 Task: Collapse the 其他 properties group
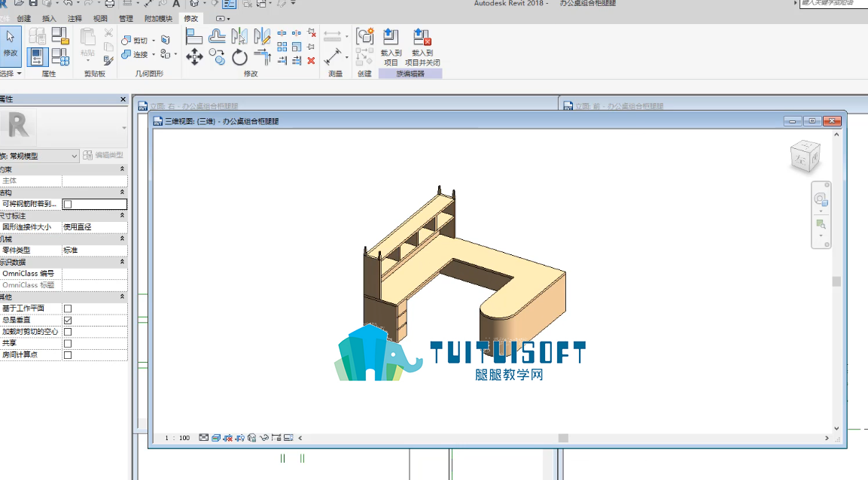(x=123, y=297)
